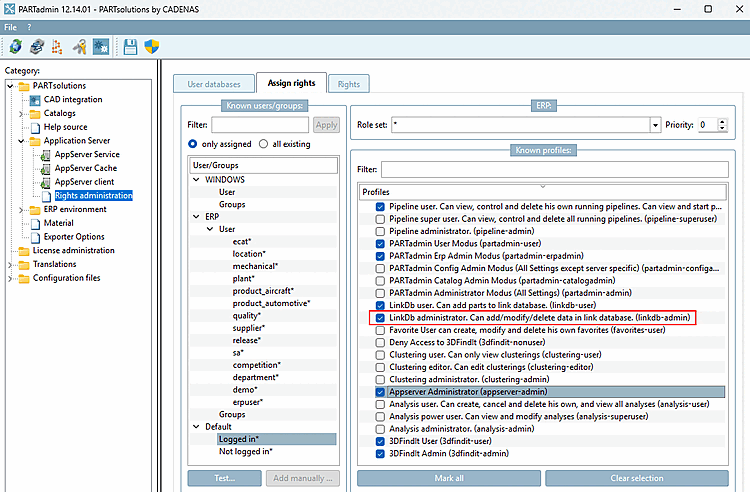This screenshot has width=750, height=492.
Task: Switch to the User databases tab
Action: point(214,84)
